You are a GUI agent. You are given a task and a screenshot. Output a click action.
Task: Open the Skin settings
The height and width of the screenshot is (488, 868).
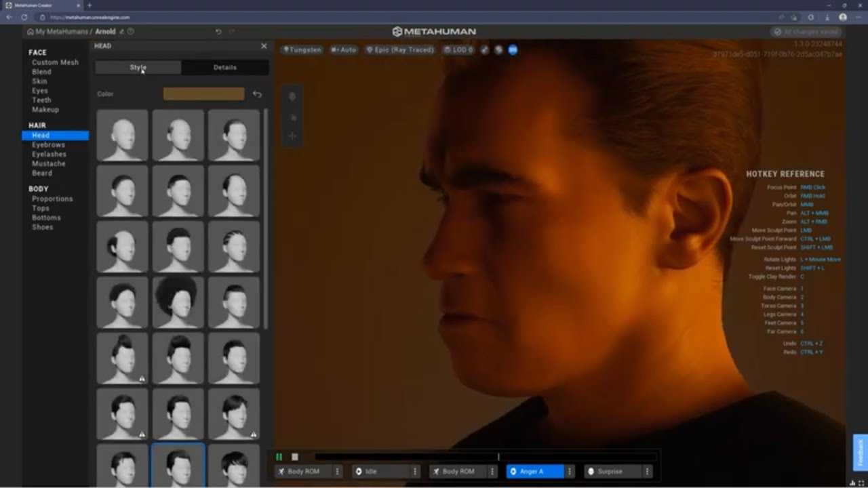[39, 81]
